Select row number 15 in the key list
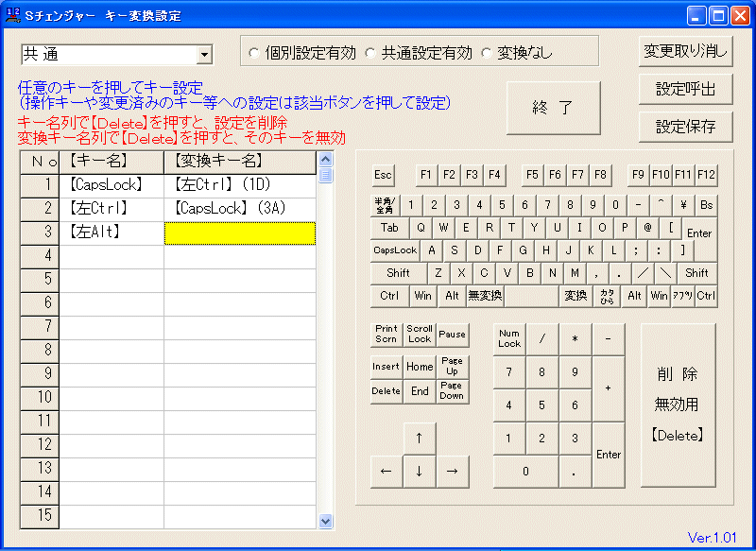The width and height of the screenshot is (756, 551). 40,517
